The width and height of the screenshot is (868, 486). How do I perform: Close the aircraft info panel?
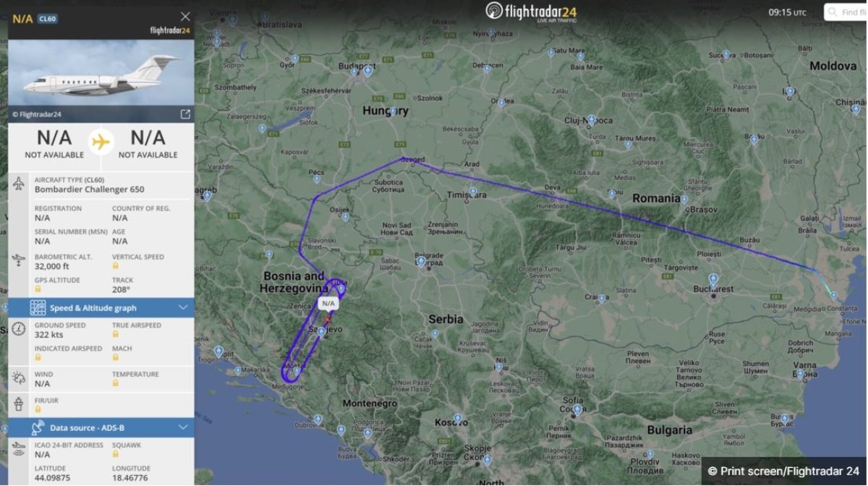pos(185,17)
